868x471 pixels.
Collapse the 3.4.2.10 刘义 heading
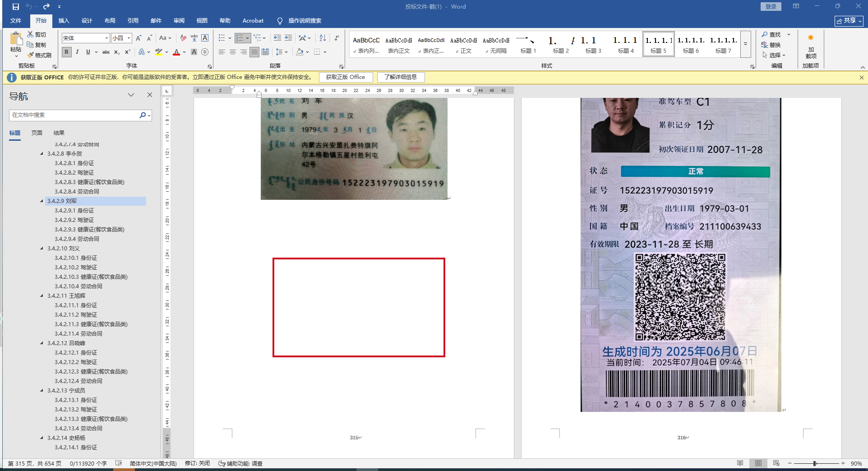pyautogui.click(x=42, y=249)
